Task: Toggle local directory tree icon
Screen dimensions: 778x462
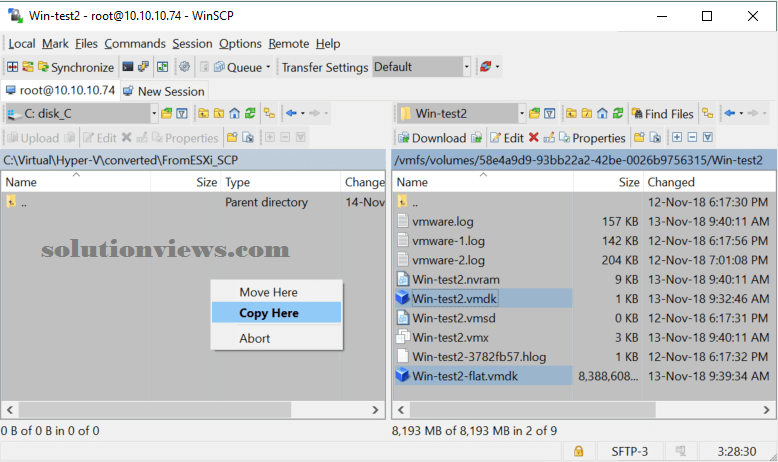Action: (x=269, y=113)
